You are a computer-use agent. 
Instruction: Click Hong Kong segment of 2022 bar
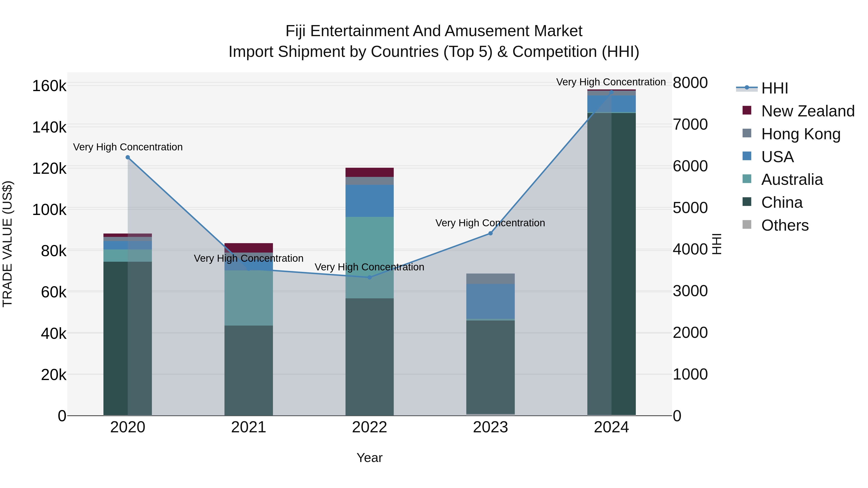click(x=370, y=181)
